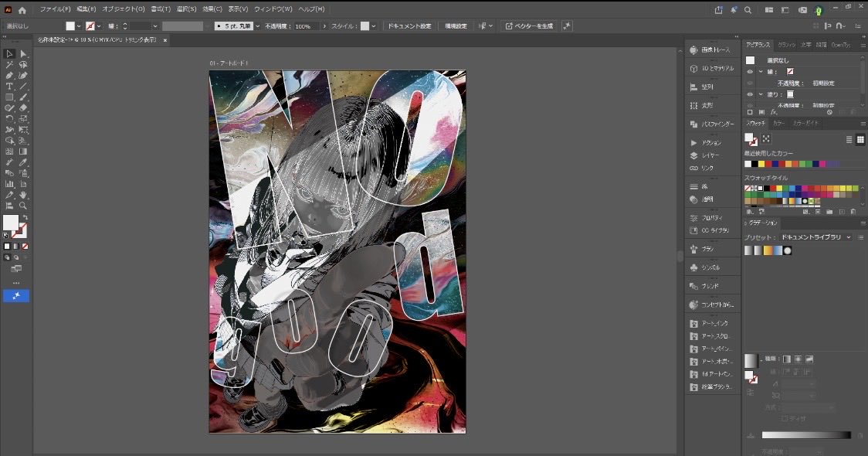Open fill color dropdown in control bar

pos(79,26)
